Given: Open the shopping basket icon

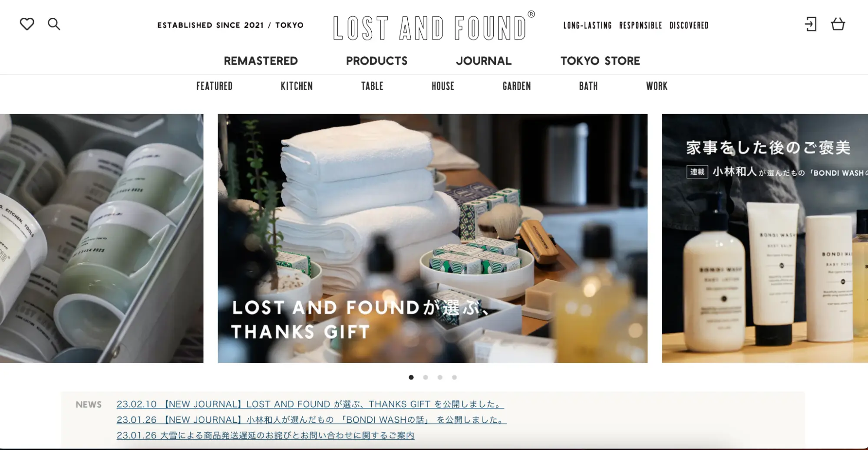Looking at the screenshot, I should point(838,24).
